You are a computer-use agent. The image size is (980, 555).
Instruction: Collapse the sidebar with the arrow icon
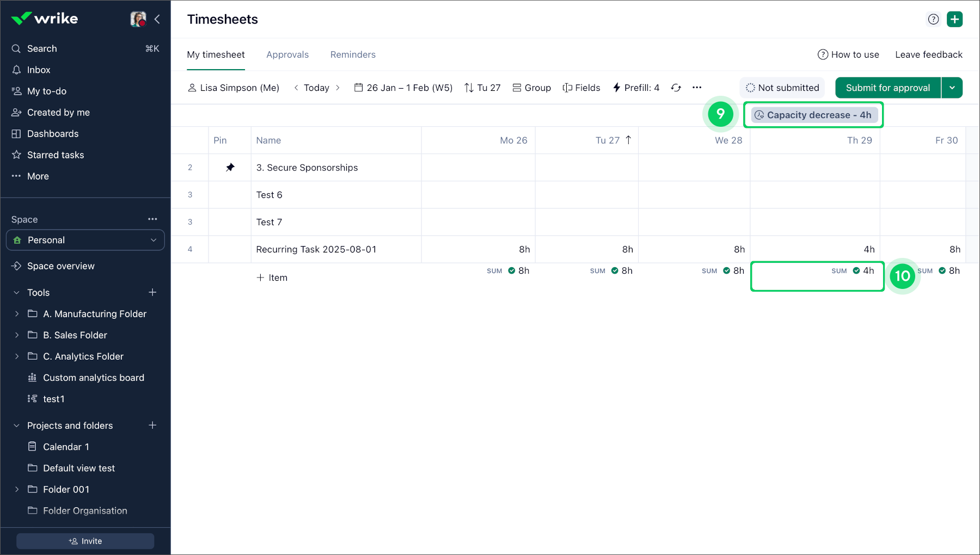tap(157, 19)
